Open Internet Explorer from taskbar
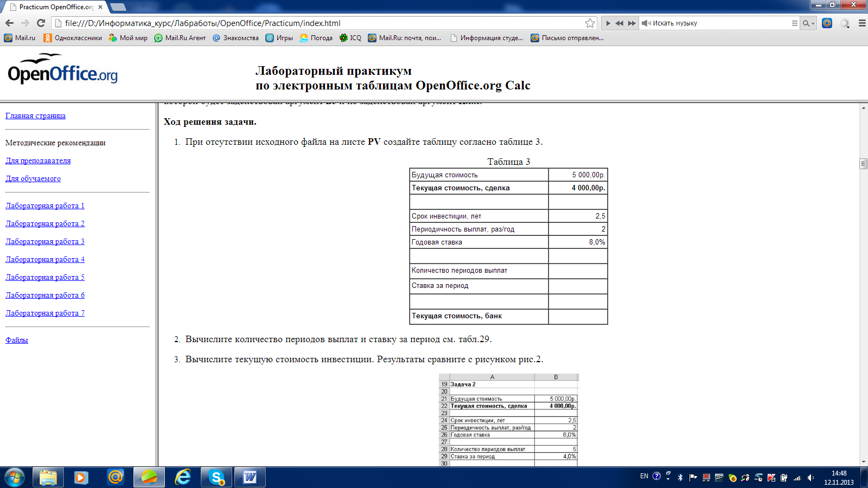Image resolution: width=868 pixels, height=488 pixels. (x=183, y=477)
